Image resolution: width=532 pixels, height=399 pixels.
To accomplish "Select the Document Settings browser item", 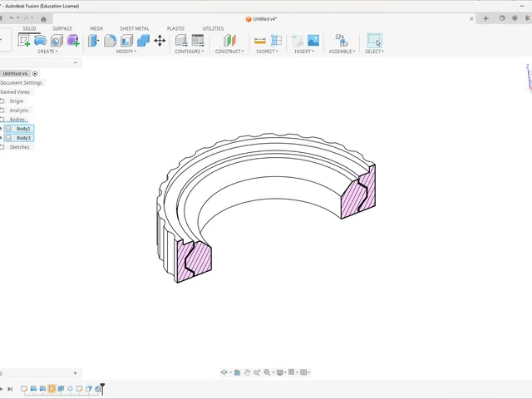I will coord(21,83).
